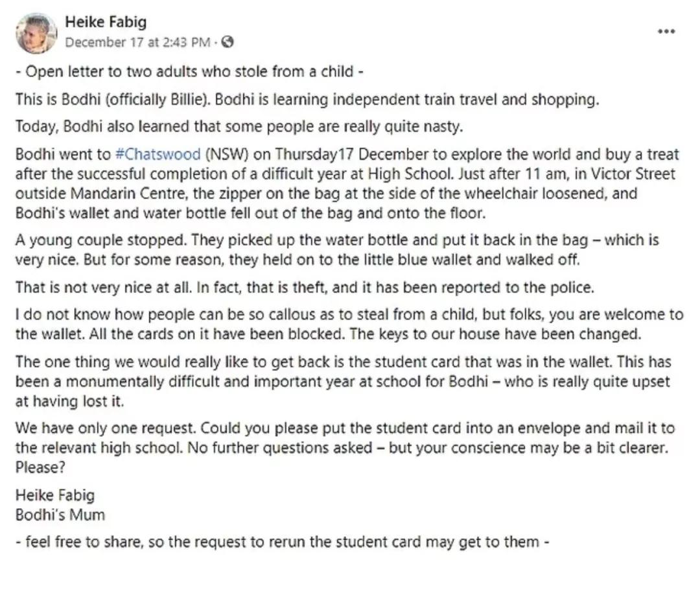Open the post options three-dot menu
The width and height of the screenshot is (700, 595).
click(x=666, y=32)
